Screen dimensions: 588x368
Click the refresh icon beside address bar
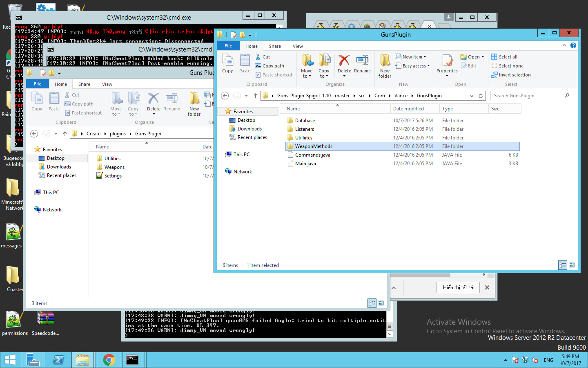[481, 96]
